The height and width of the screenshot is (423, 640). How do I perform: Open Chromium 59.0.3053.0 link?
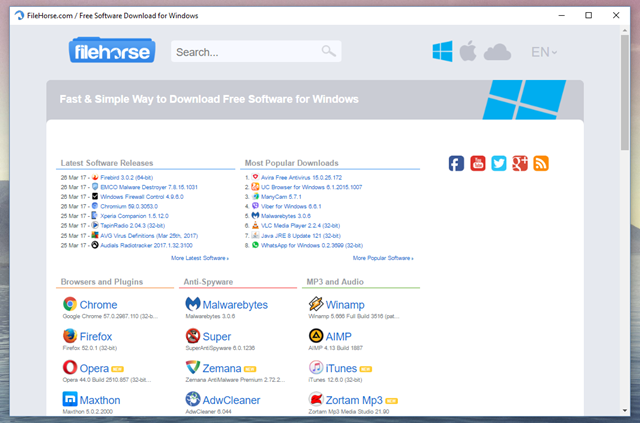click(x=129, y=207)
